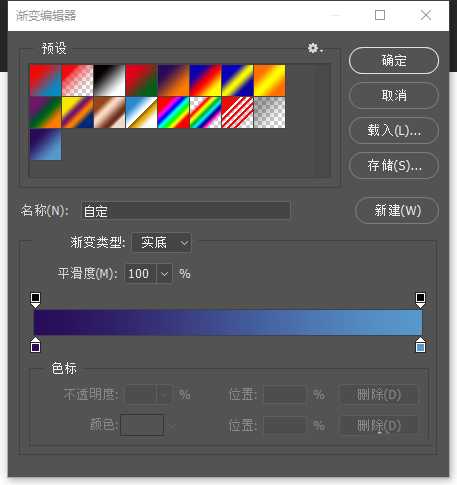This screenshot has height=485, width=457.
Task: Select the orange-yellow-orange preset
Action: tap(270, 80)
